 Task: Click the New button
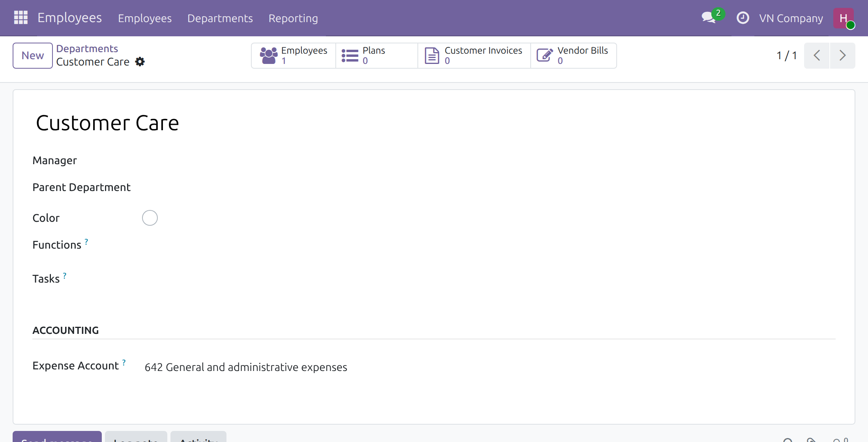33,55
